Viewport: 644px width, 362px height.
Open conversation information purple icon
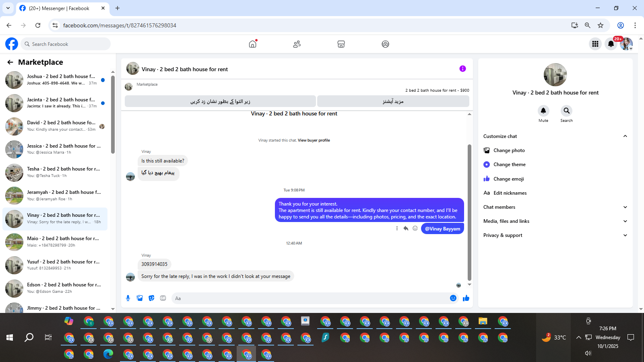click(463, 69)
